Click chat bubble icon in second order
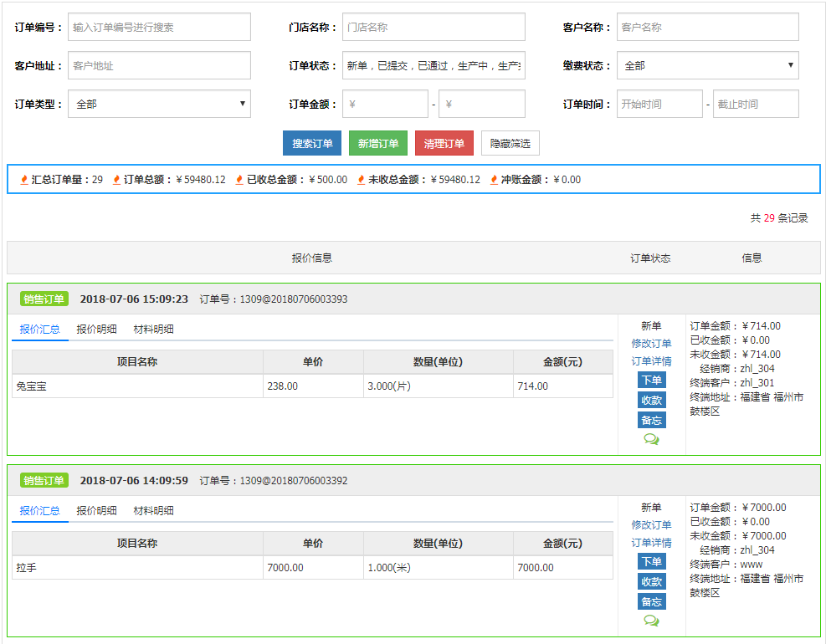 [651, 621]
